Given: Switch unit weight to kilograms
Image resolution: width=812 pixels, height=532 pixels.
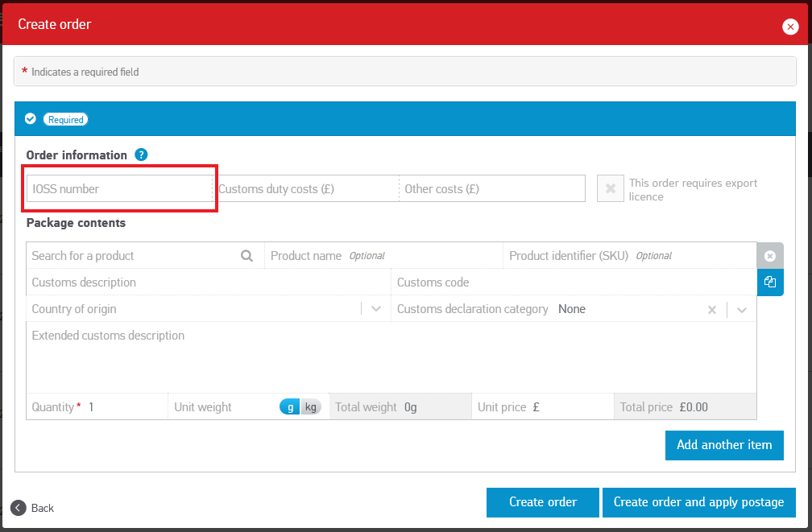Looking at the screenshot, I should point(311,407).
